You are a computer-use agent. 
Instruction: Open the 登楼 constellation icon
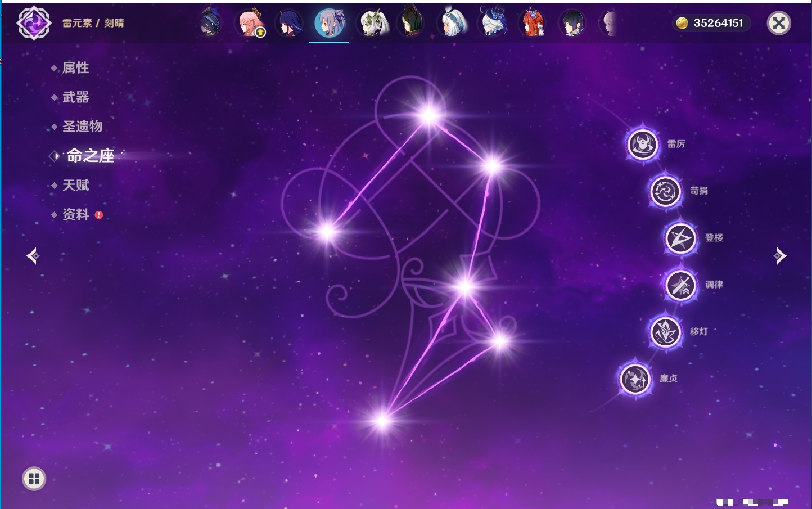click(x=681, y=238)
